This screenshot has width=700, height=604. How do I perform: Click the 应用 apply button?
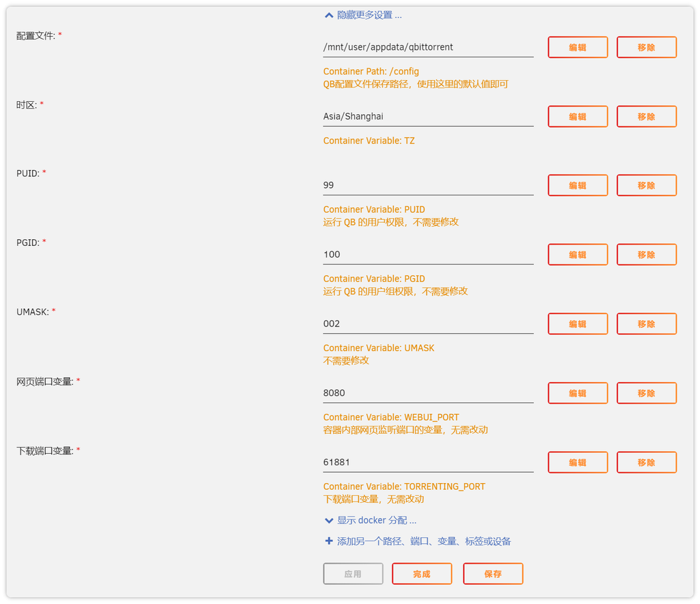click(x=353, y=574)
